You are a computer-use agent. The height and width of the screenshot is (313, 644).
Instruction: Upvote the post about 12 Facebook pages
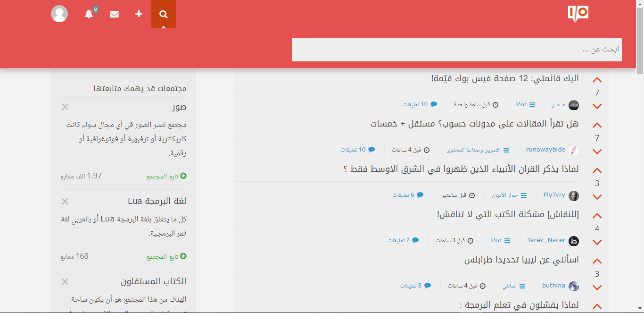click(x=597, y=80)
